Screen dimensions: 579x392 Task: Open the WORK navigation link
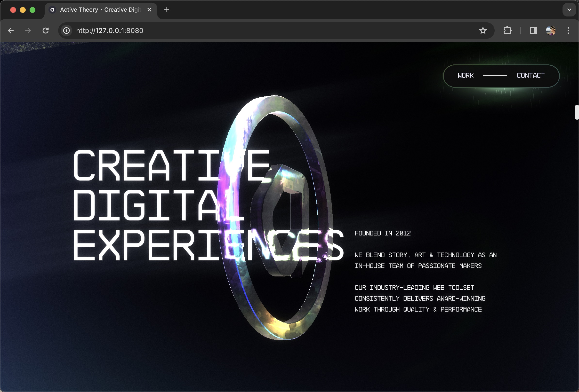(465, 76)
